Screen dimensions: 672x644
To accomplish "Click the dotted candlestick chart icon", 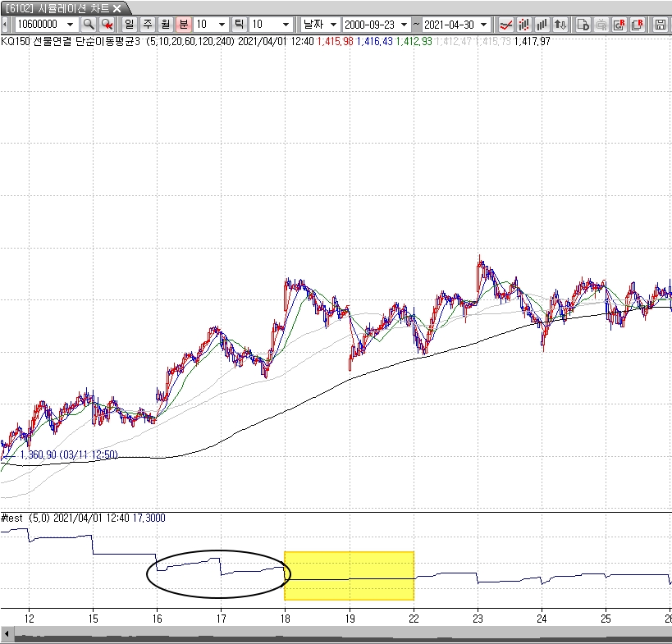I will (524, 25).
